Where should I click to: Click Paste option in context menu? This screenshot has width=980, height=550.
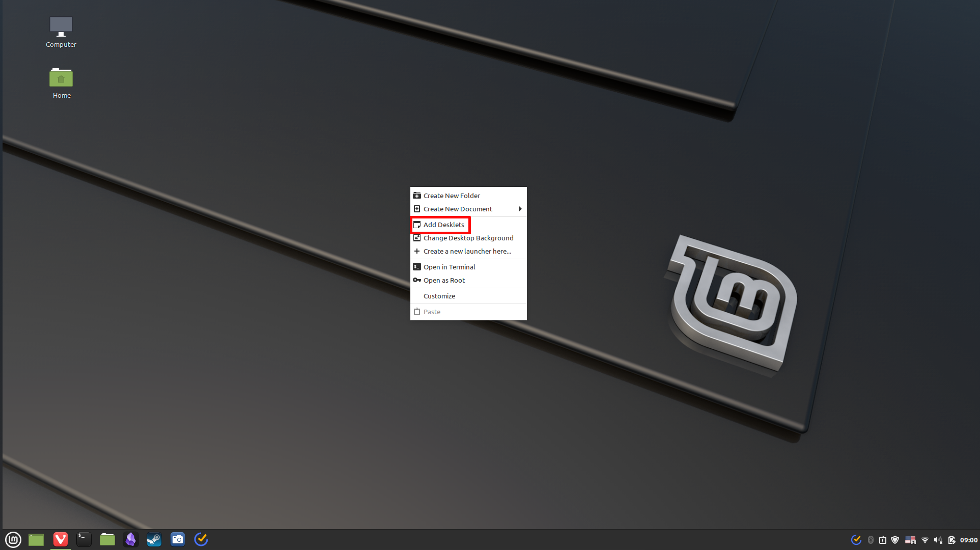pos(431,312)
